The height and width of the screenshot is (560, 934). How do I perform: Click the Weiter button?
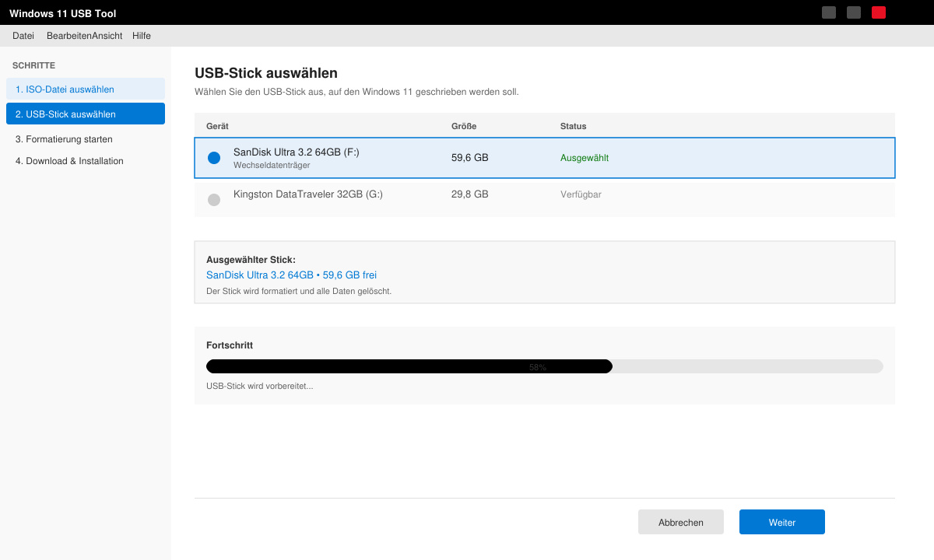(x=782, y=523)
